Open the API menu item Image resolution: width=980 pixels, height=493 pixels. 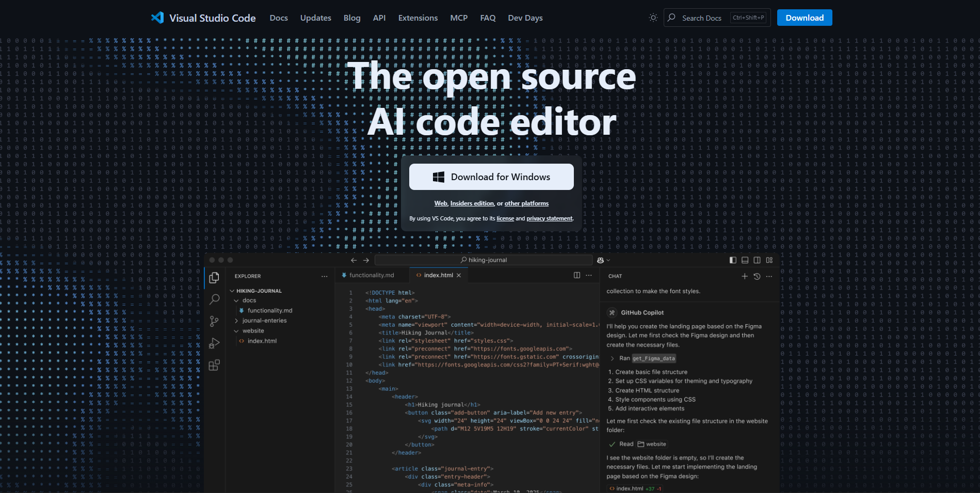(379, 18)
